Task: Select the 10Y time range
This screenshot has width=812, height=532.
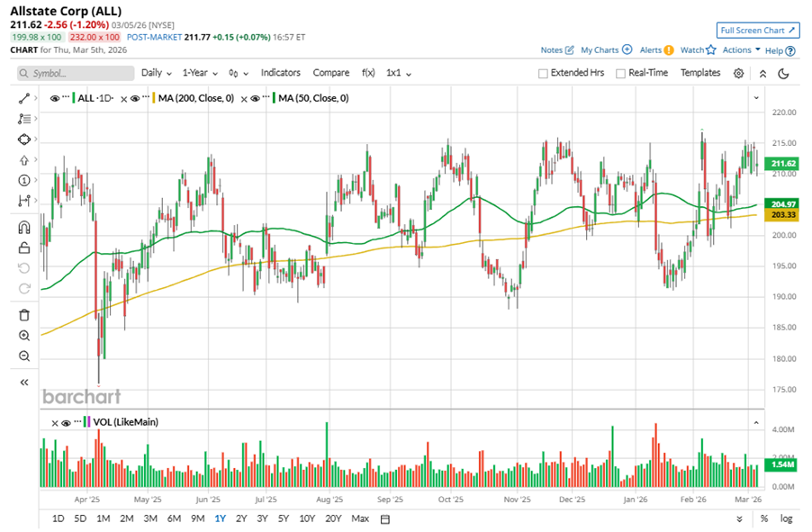Action: pyautogui.click(x=307, y=518)
